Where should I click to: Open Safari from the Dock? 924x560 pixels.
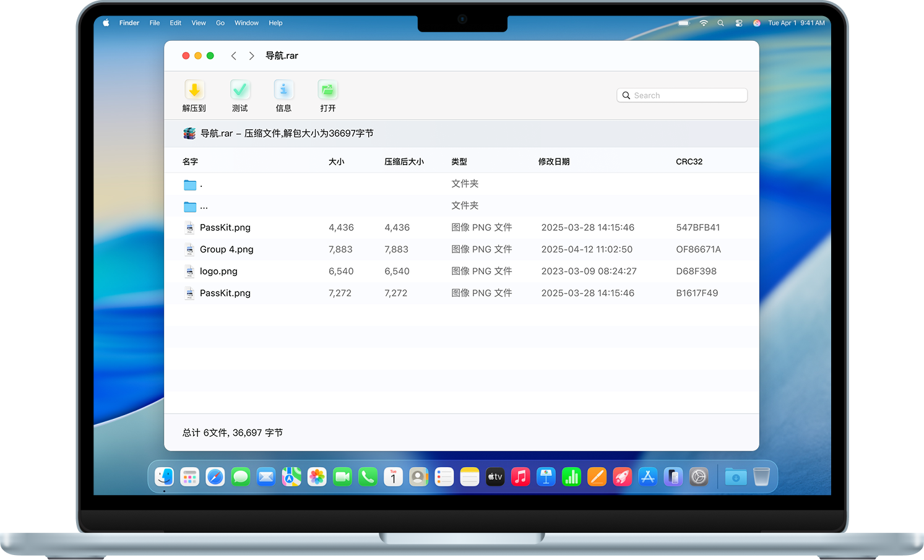click(215, 476)
